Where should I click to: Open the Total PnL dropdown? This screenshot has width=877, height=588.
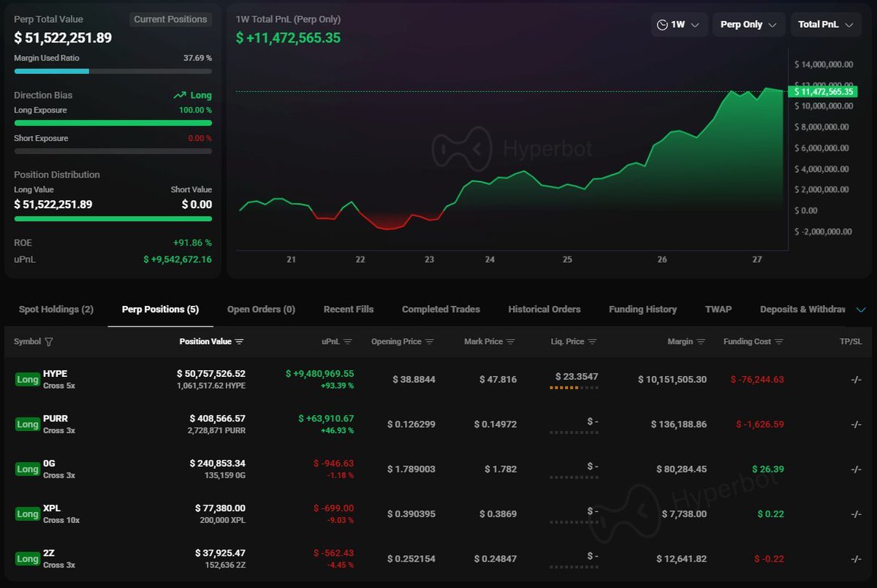tap(825, 25)
